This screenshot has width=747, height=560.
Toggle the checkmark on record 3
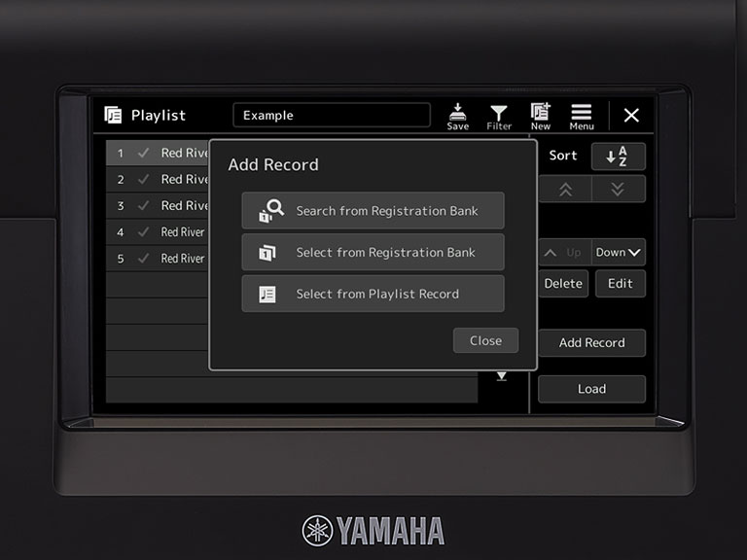pyautogui.click(x=143, y=206)
